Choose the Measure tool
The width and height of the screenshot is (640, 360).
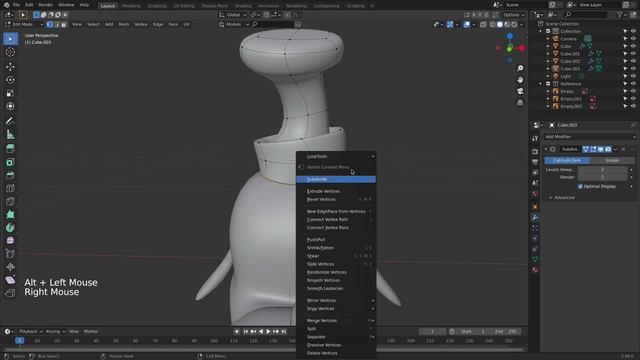click(10, 135)
